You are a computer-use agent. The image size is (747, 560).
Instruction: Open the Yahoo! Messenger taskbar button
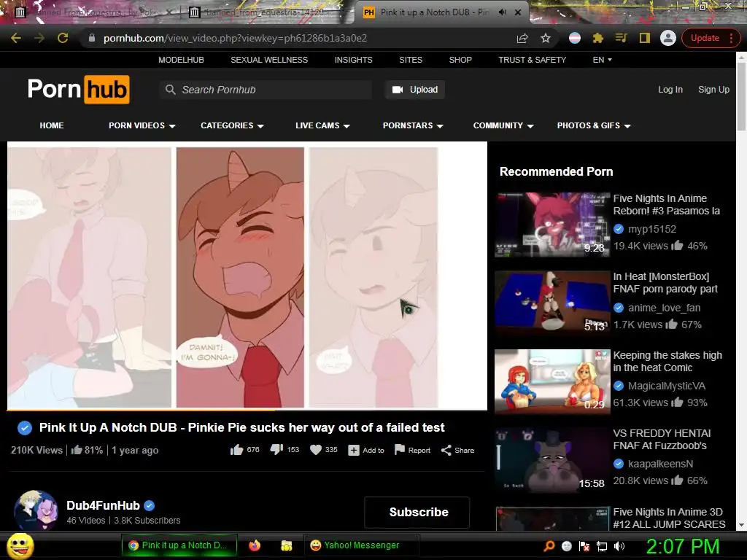pos(361,545)
